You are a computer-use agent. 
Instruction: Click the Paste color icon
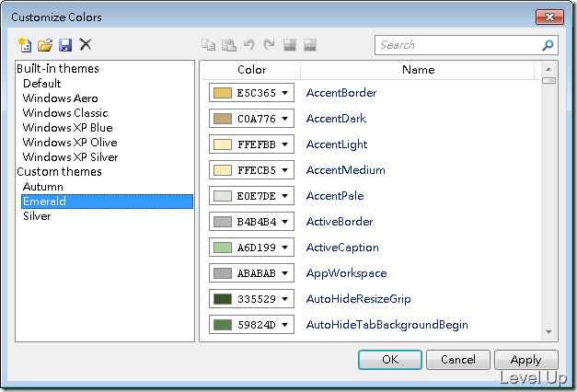pos(229,45)
